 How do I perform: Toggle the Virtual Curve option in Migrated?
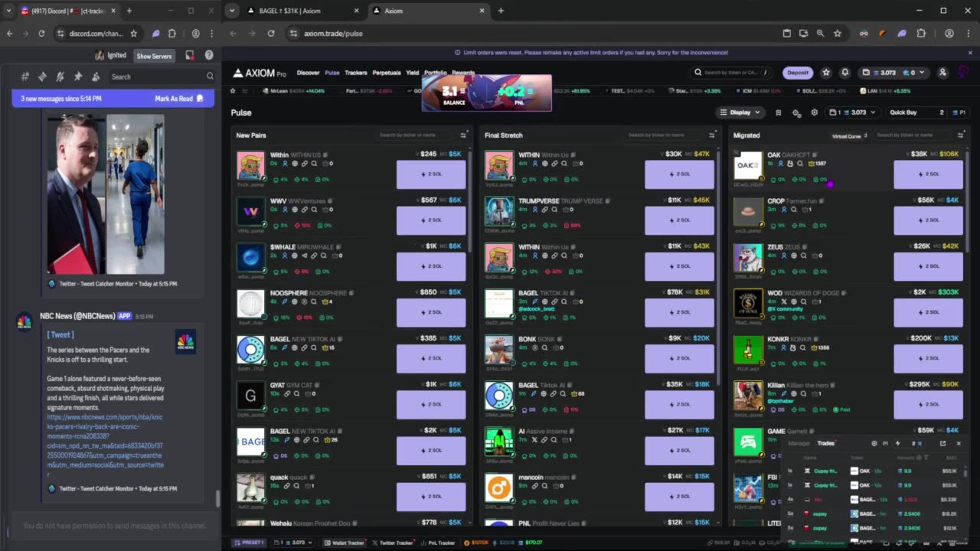[x=849, y=136]
